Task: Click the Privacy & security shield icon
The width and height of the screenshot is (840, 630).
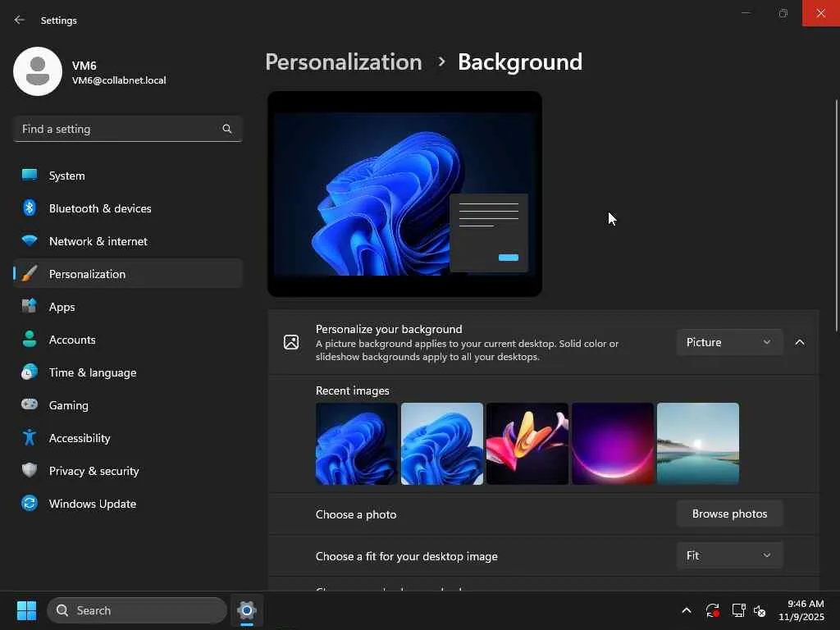Action: point(30,470)
